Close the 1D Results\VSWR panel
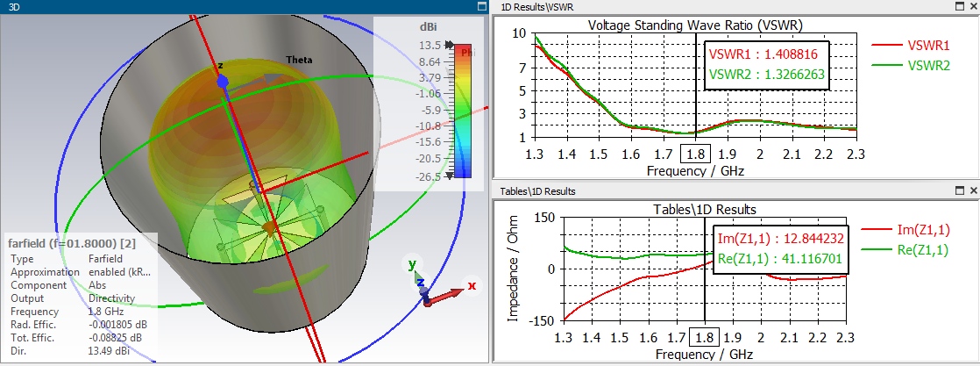The width and height of the screenshot is (980, 366). [972, 6]
